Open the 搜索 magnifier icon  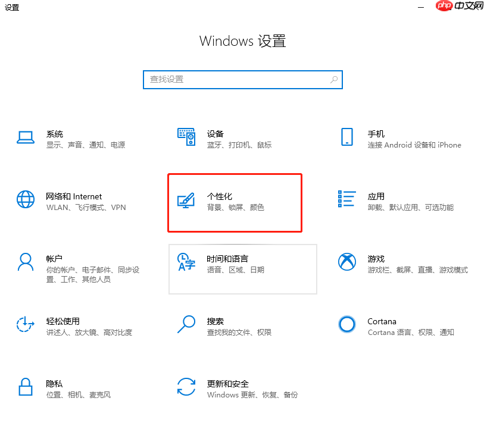click(186, 324)
